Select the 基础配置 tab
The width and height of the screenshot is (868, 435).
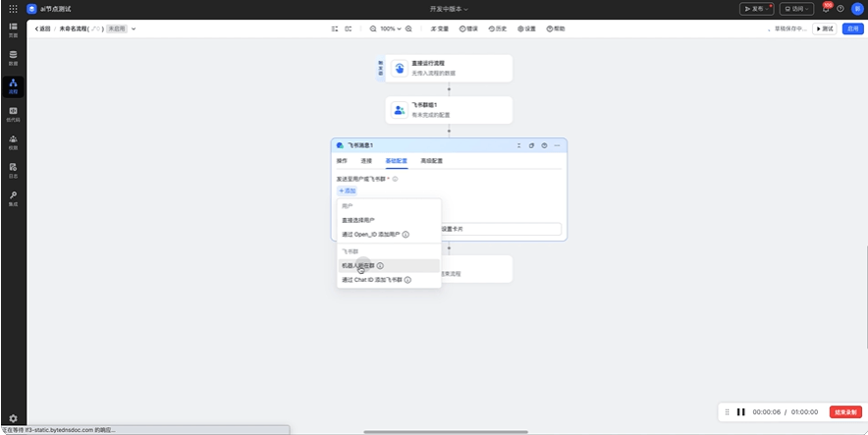pyautogui.click(x=397, y=161)
